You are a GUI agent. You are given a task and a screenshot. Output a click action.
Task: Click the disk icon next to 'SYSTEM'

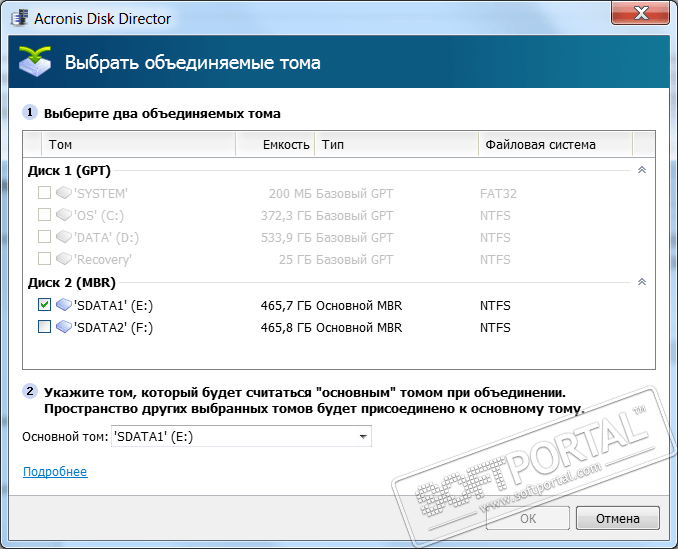[64, 193]
